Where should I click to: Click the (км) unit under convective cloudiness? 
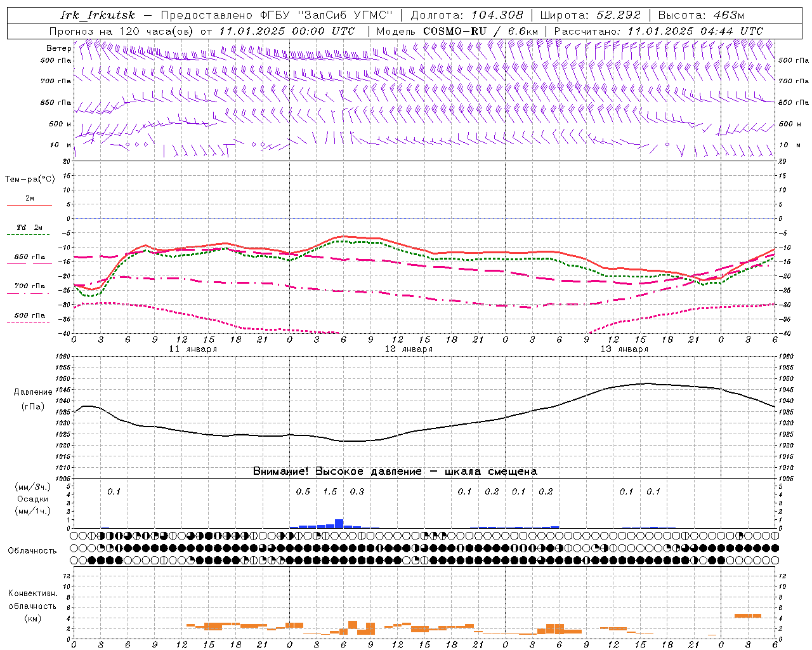pyautogui.click(x=33, y=618)
